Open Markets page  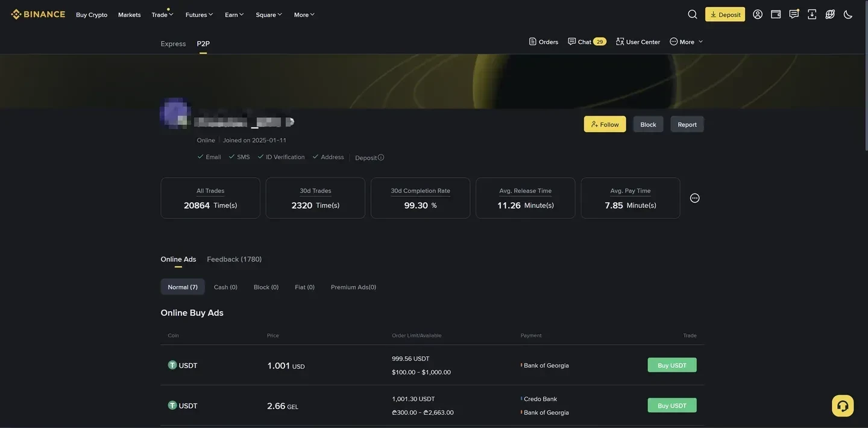[x=130, y=14]
